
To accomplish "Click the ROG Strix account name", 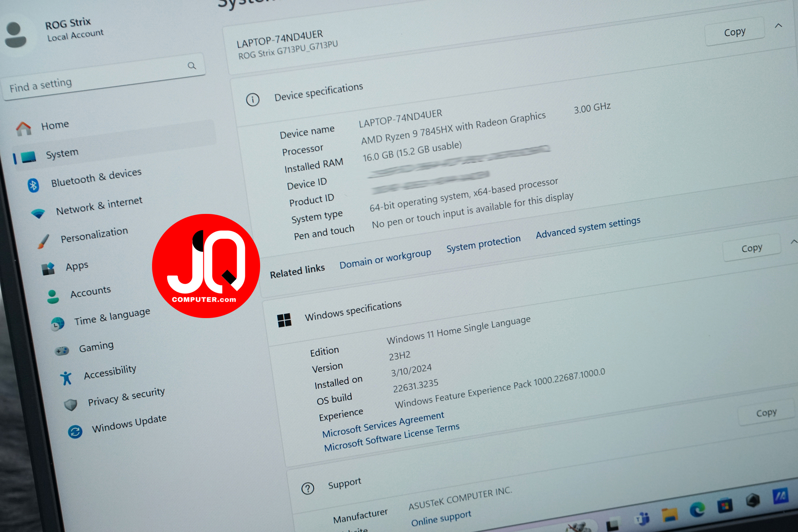I will (68, 23).
